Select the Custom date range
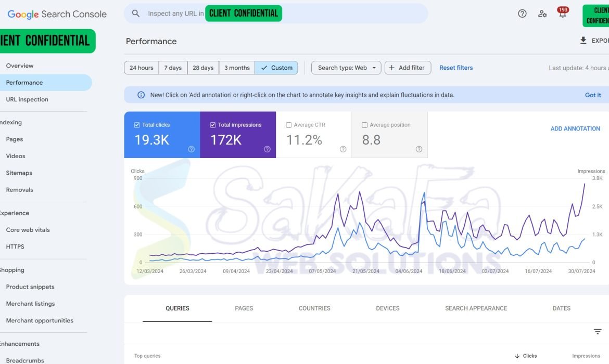This screenshot has height=364, width=609. point(276,68)
